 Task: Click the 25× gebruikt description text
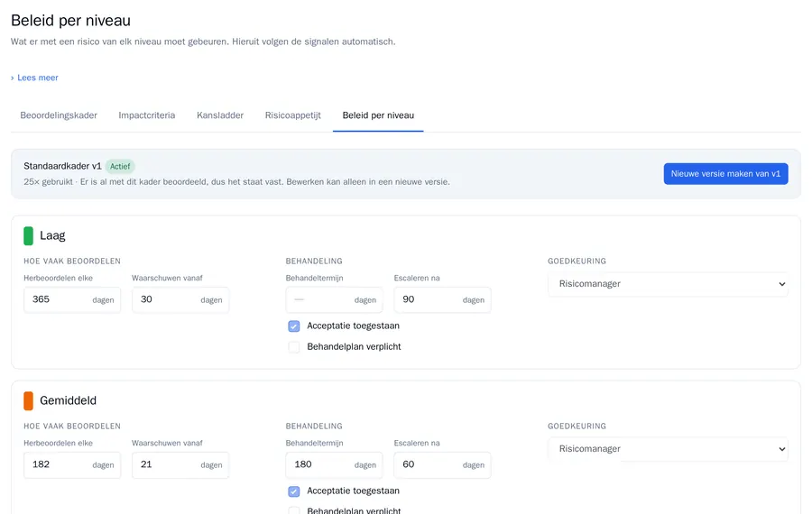(x=236, y=181)
